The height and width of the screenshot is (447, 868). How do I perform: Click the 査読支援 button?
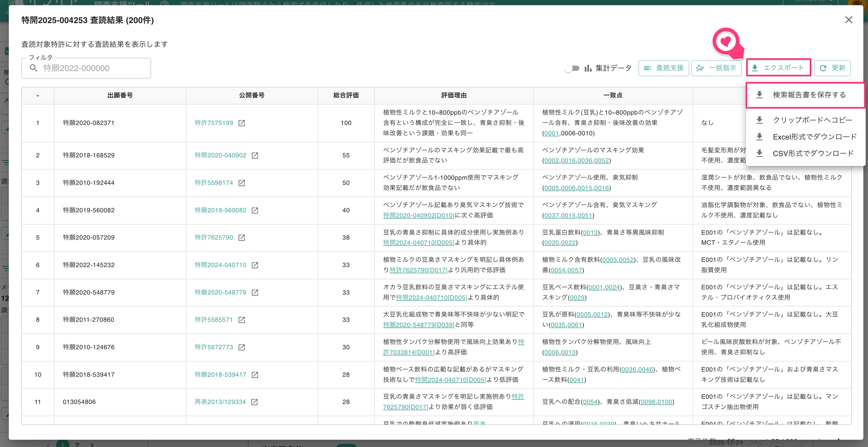click(663, 68)
